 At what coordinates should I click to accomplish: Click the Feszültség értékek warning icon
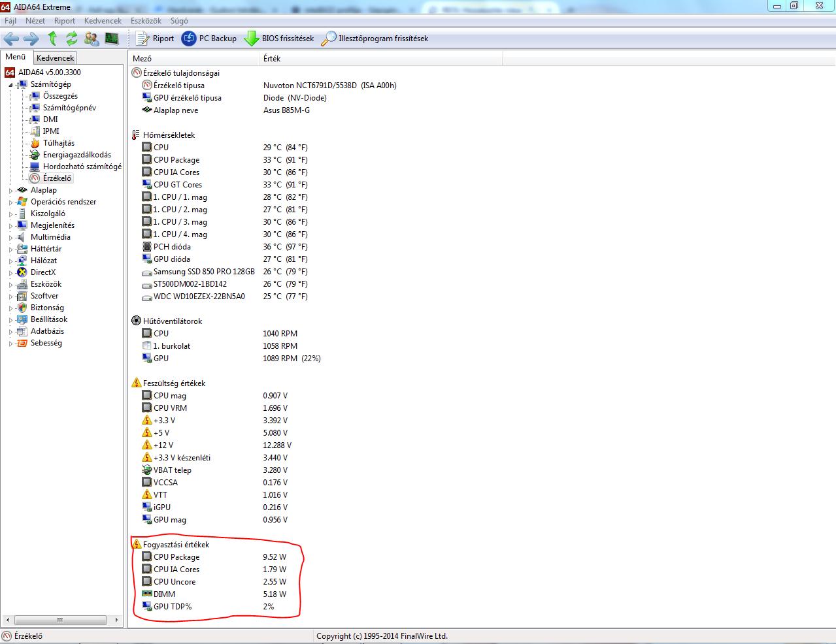pos(136,383)
